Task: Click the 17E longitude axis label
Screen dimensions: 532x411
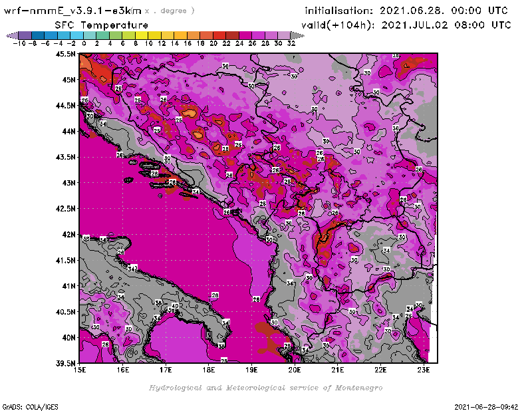Action: [x=166, y=370]
